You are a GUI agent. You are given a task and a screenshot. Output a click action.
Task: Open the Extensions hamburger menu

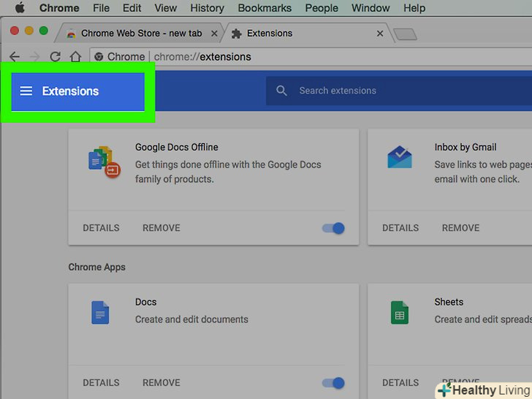click(26, 91)
